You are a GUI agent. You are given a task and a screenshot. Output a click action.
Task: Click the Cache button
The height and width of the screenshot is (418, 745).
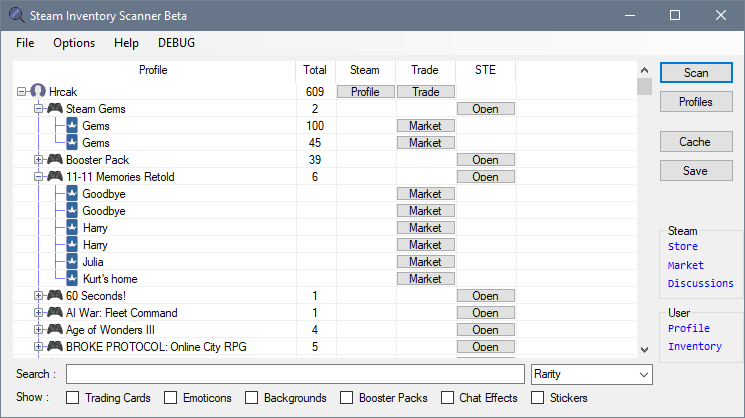coord(696,142)
